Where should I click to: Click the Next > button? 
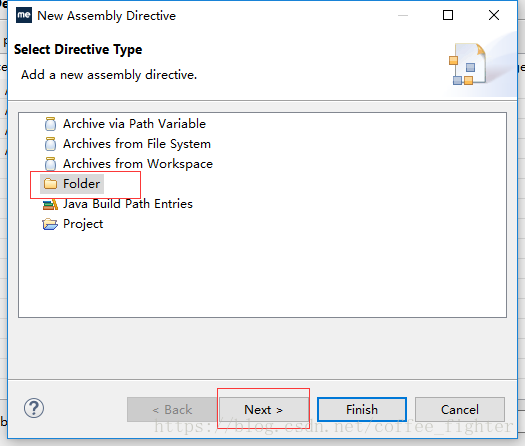click(x=264, y=410)
